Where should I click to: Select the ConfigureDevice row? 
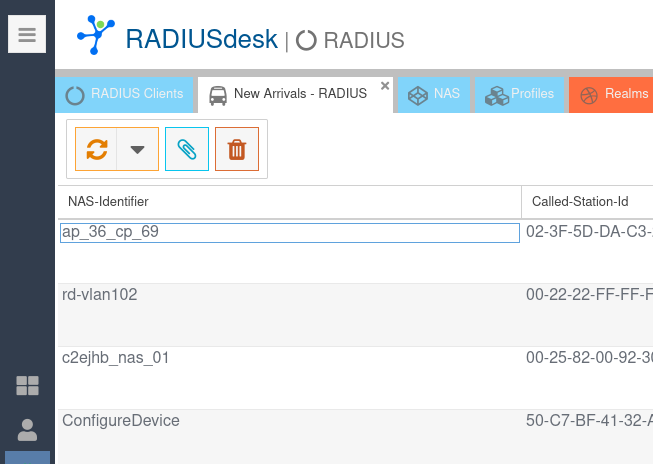(289, 421)
